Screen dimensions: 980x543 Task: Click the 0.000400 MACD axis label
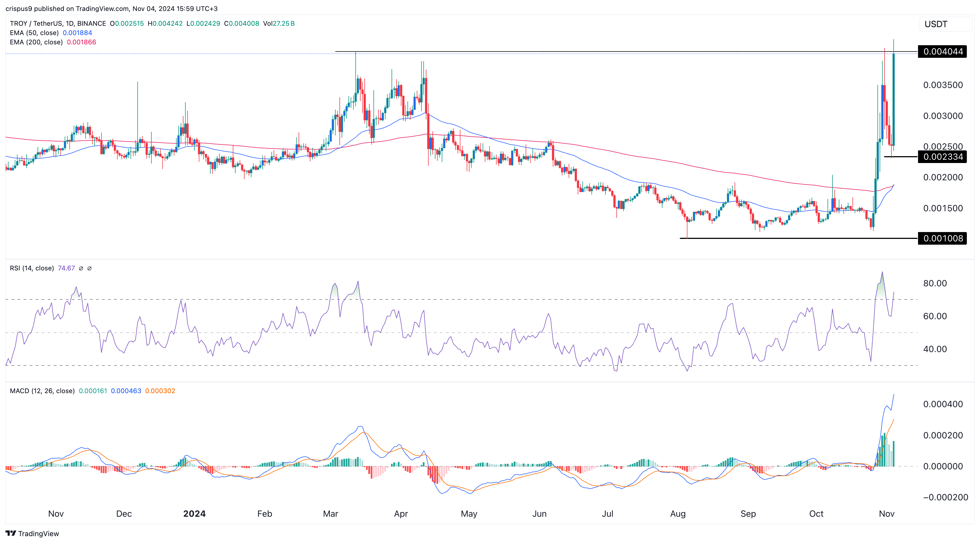pos(943,404)
